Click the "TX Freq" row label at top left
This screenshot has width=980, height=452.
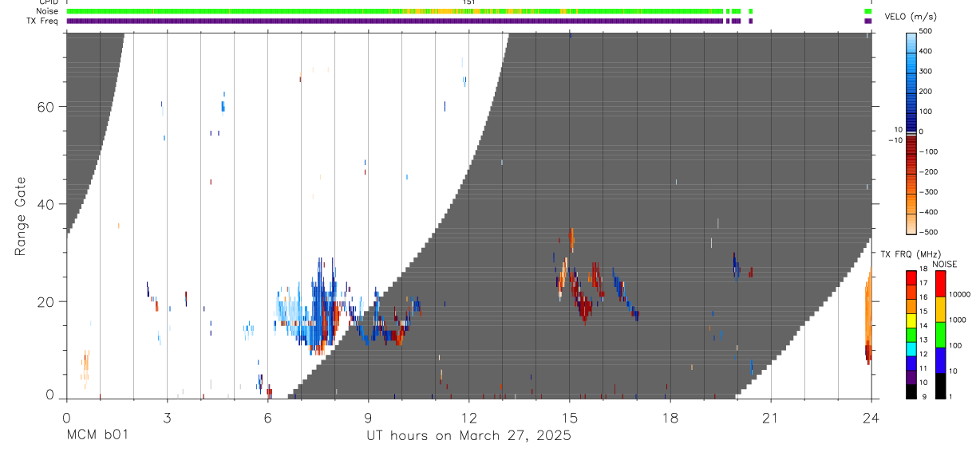coord(42,21)
